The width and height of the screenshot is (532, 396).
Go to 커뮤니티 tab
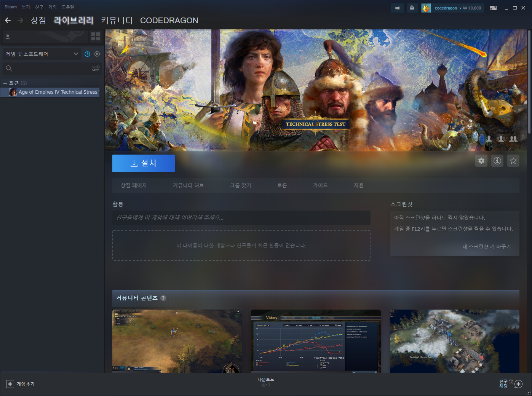click(x=117, y=20)
